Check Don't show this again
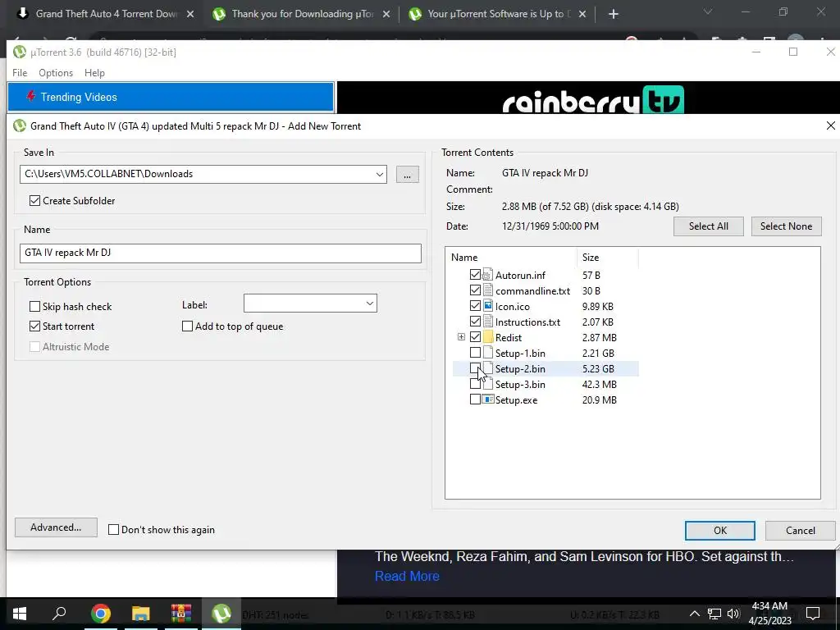This screenshot has height=630, width=840. point(113,529)
